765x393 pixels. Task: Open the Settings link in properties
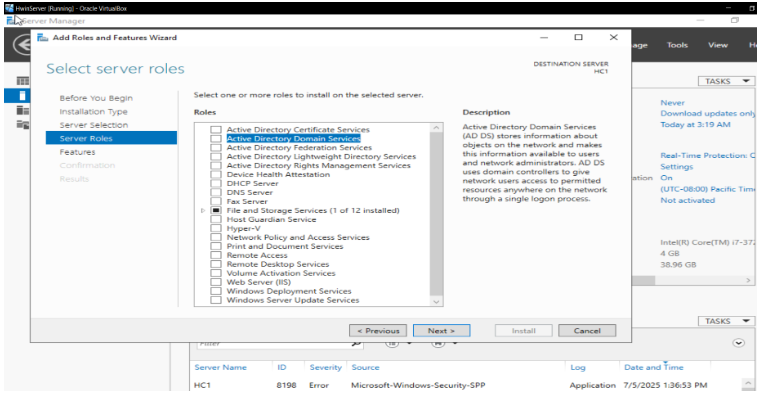(676, 167)
